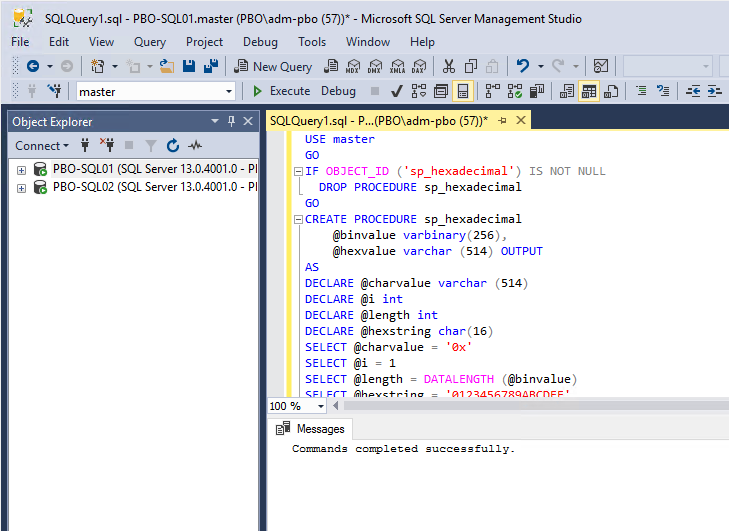Open the Debug menu
The image size is (729, 531).
(260, 42)
